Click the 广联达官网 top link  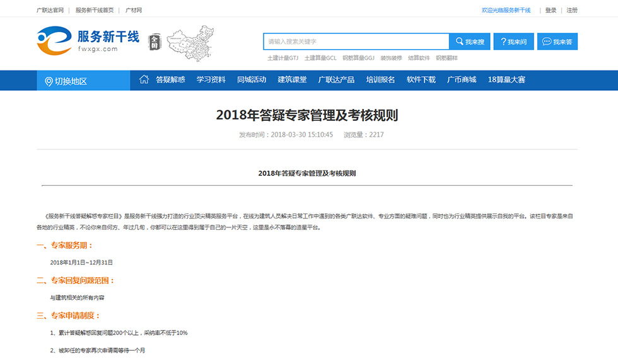click(x=50, y=11)
